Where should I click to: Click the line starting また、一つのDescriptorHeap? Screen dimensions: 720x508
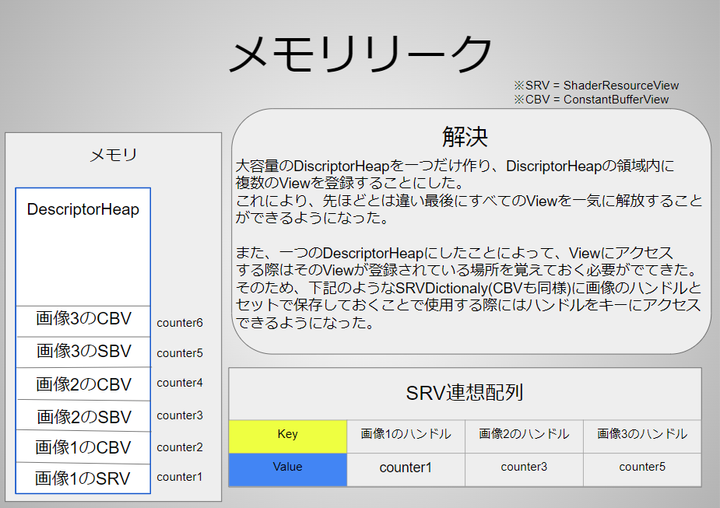[454, 253]
